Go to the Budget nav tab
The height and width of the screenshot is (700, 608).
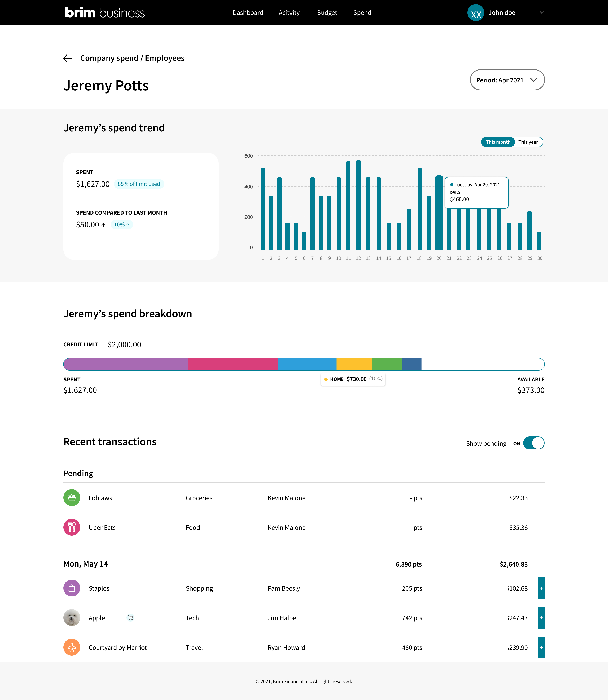coord(327,13)
